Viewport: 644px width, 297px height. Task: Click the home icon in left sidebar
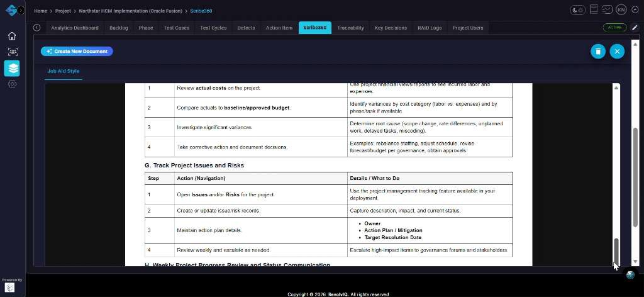click(12, 36)
